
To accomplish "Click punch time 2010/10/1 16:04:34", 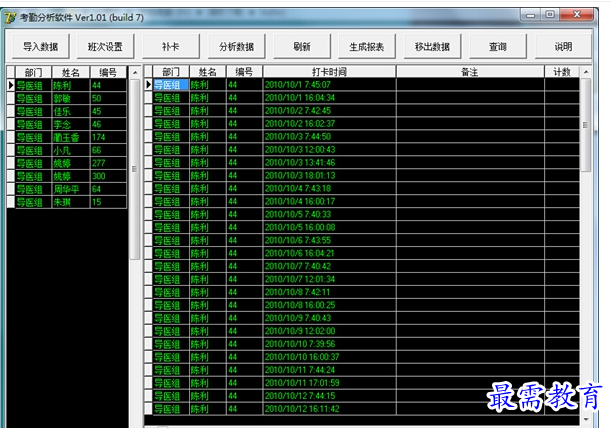I will [x=300, y=97].
